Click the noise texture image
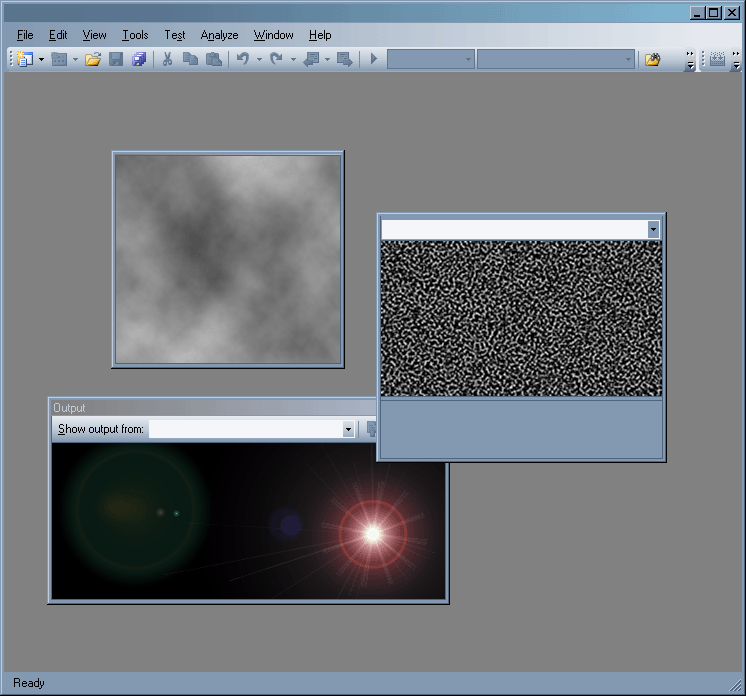 pos(521,318)
